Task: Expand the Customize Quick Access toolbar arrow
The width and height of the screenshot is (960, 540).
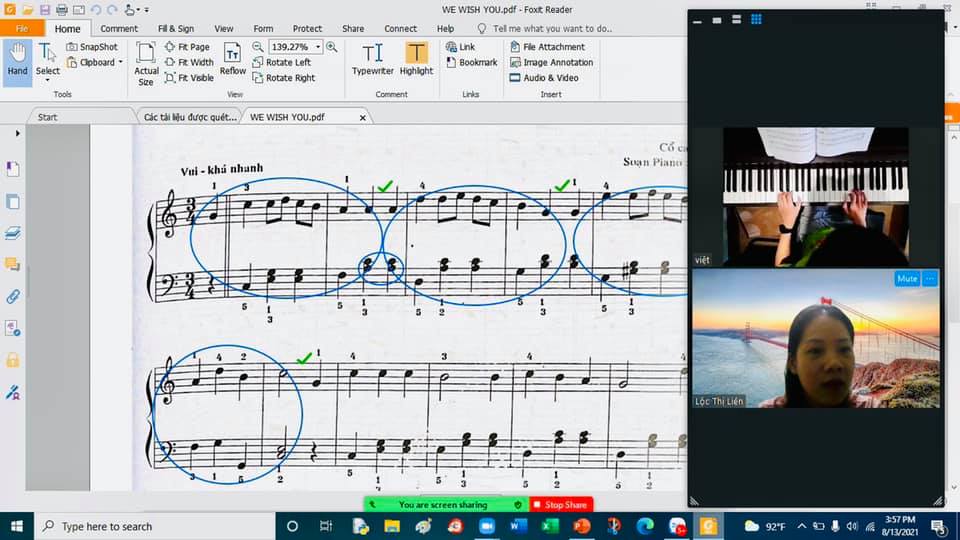Action: coord(146,10)
